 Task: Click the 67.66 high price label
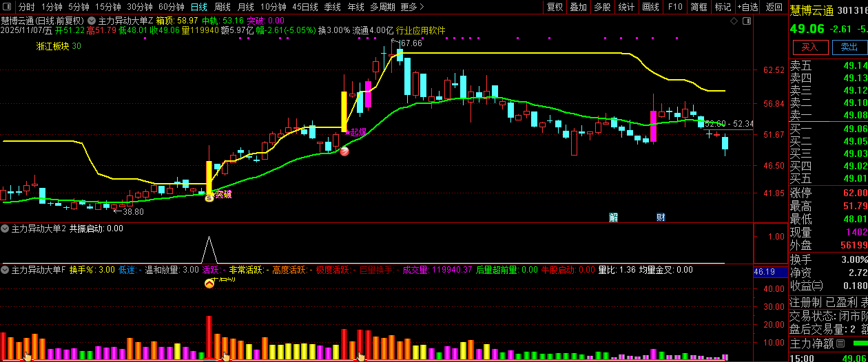(x=411, y=43)
